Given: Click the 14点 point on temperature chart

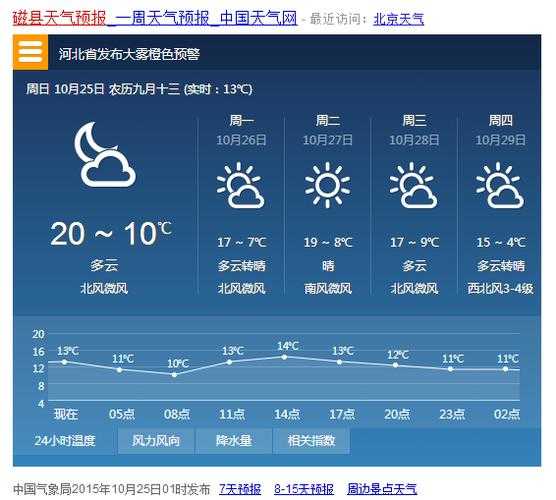Looking at the screenshot, I should coord(284,357).
